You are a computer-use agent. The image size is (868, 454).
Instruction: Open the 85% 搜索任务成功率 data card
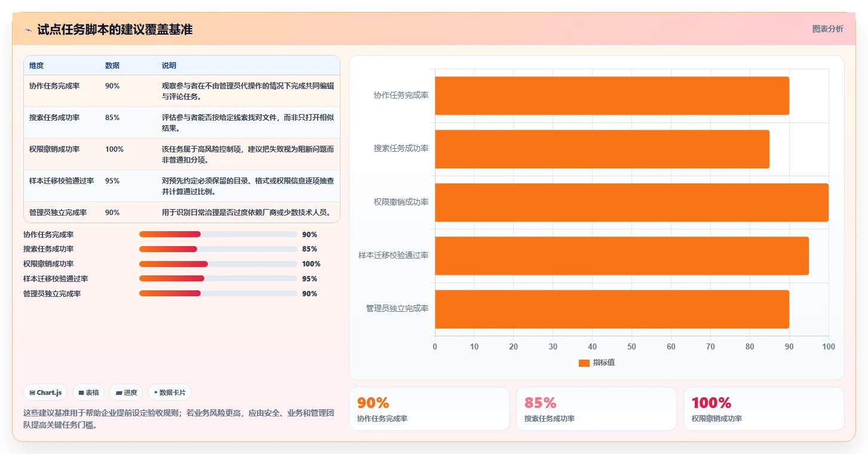[x=597, y=409]
